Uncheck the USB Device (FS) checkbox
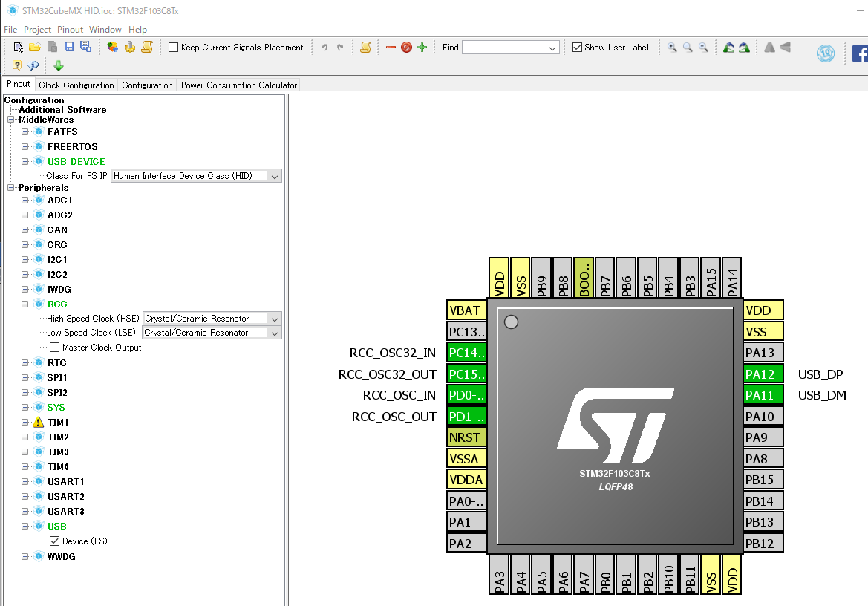Image resolution: width=868 pixels, height=606 pixels. click(55, 541)
